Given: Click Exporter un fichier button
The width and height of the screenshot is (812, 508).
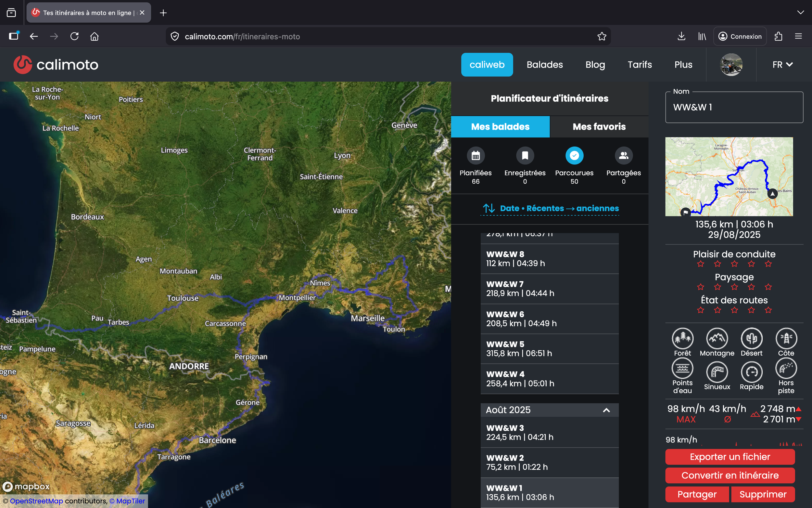Looking at the screenshot, I should (x=730, y=457).
